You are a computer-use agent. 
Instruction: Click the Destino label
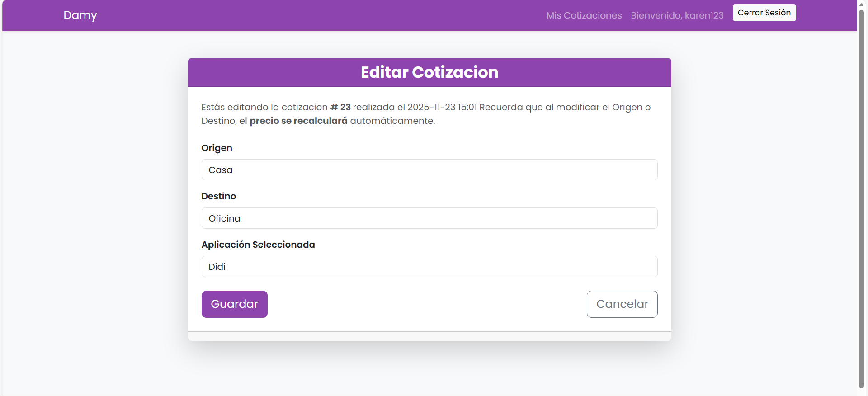pos(218,196)
